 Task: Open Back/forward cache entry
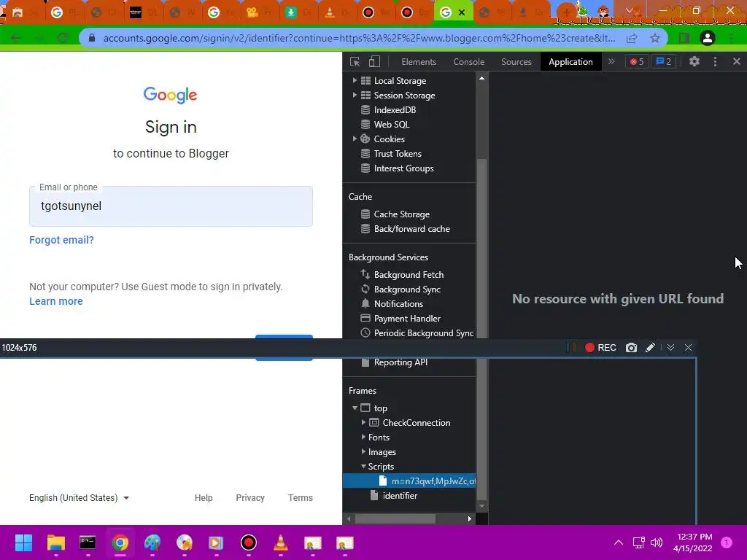click(411, 229)
